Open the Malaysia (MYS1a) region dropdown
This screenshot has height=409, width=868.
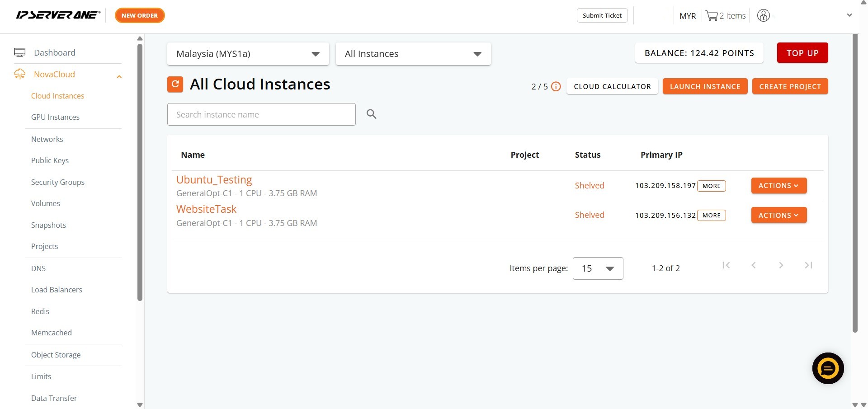(x=248, y=54)
